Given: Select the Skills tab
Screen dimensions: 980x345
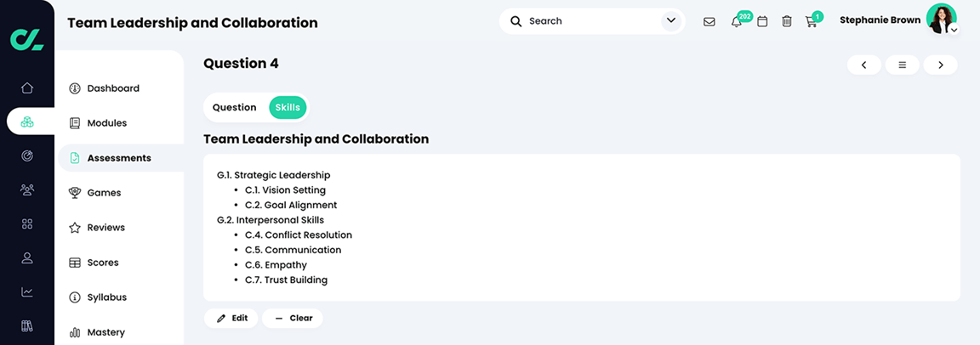Looking at the screenshot, I should tap(288, 107).
